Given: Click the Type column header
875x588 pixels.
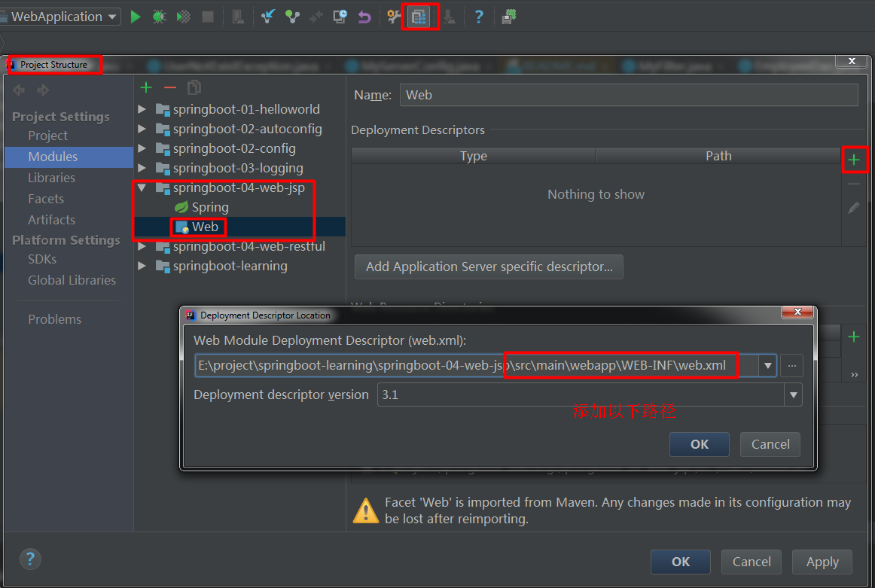Looking at the screenshot, I should 474,156.
